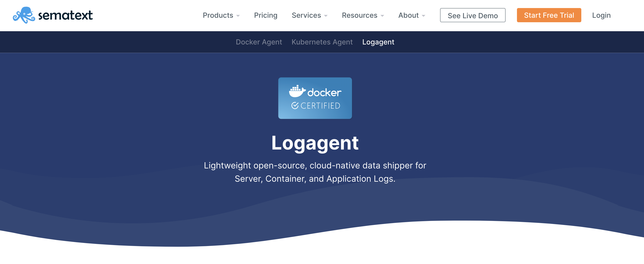Switch to the Kubernetes Agent tab

click(x=322, y=42)
